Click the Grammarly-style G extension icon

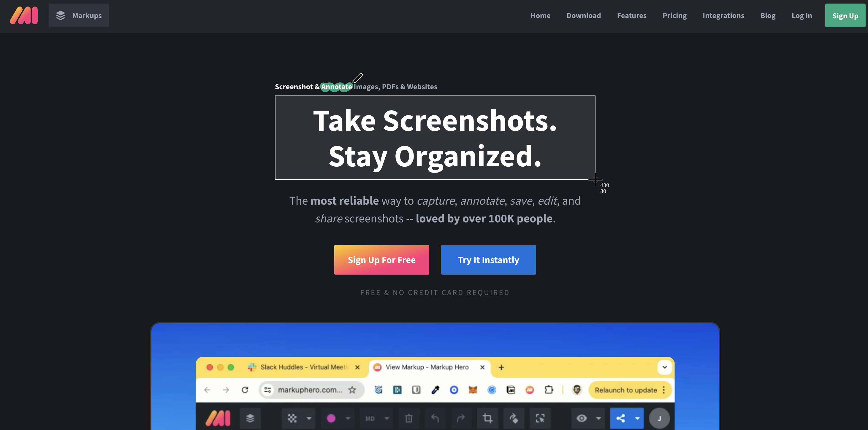pos(378,390)
